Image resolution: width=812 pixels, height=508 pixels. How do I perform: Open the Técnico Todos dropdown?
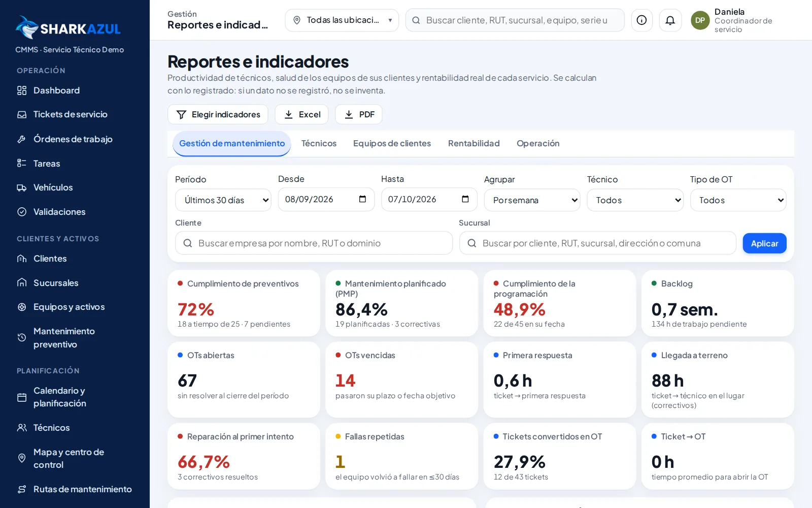[635, 200]
